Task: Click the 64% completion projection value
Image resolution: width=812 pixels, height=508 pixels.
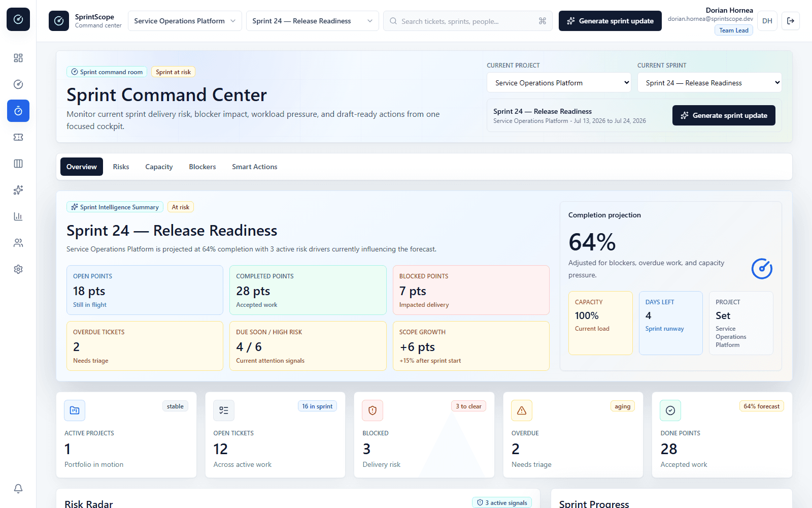Action: click(592, 242)
